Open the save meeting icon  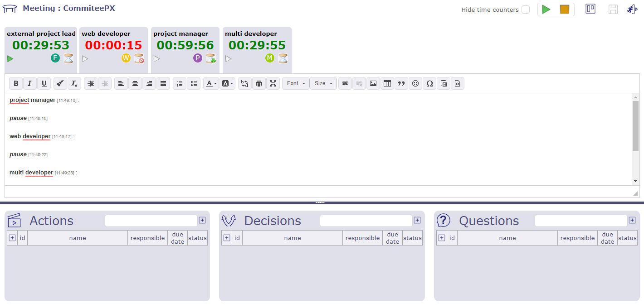point(613,9)
